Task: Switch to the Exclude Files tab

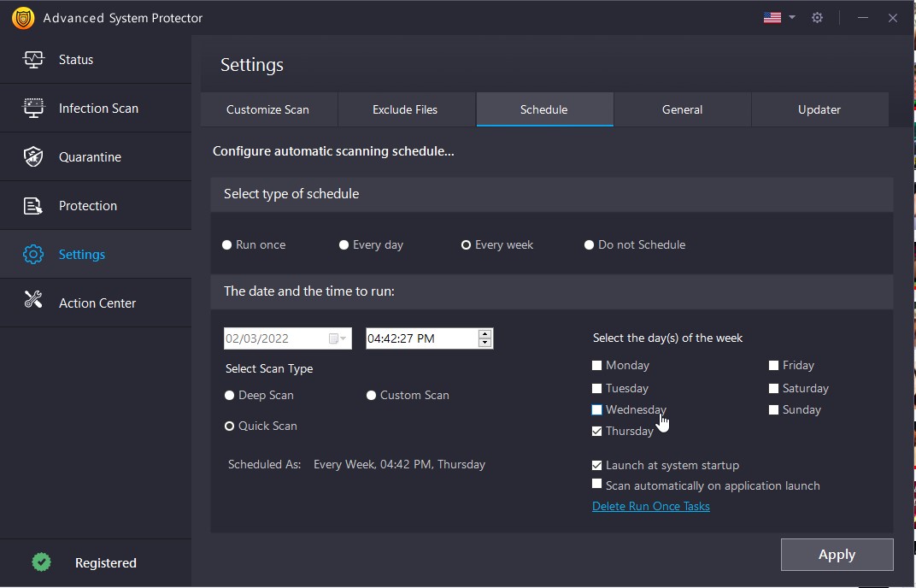Action: click(406, 109)
